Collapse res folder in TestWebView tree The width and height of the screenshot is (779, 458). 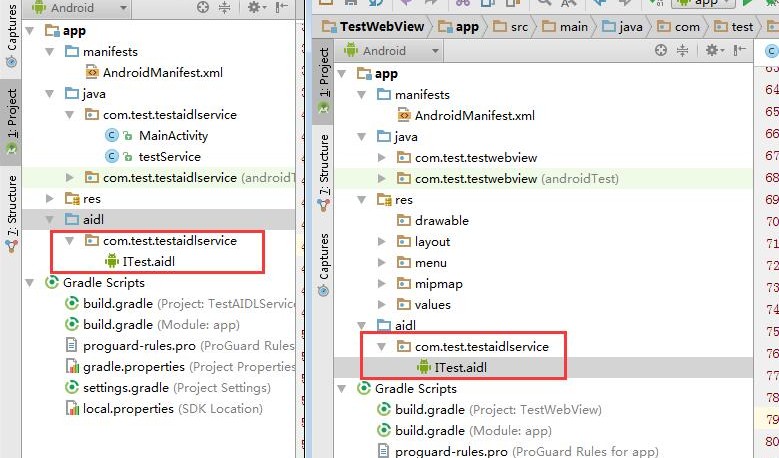(362, 200)
